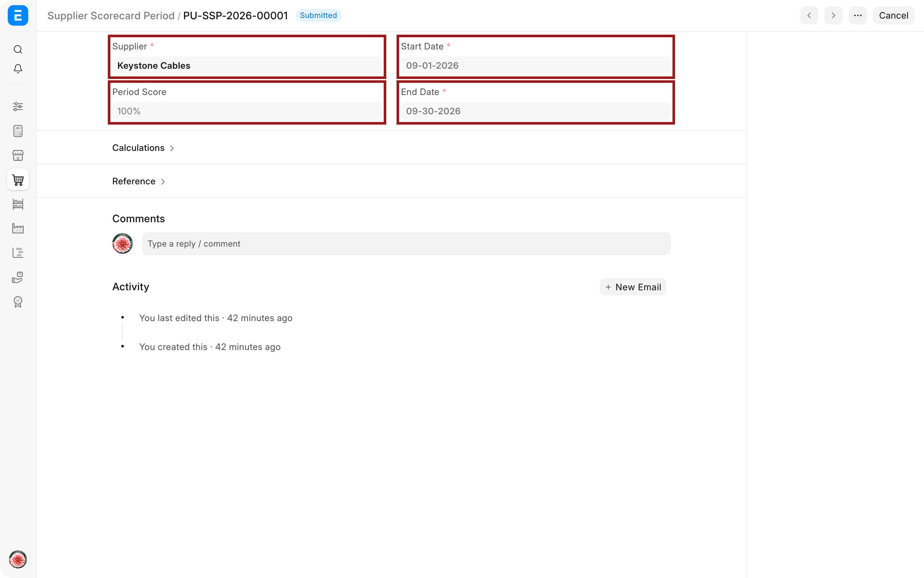
Task: Open the Manufacturing factory sidebar icon
Action: [x=18, y=228]
